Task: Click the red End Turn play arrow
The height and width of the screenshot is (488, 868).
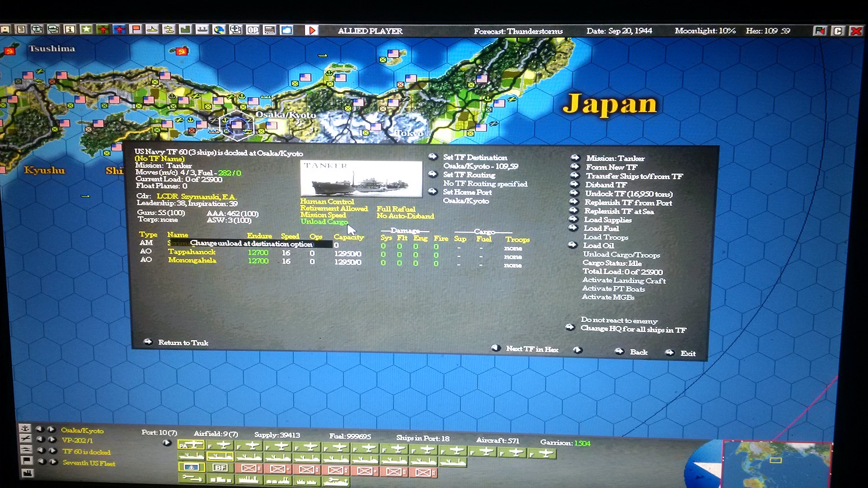Action: 312,30
